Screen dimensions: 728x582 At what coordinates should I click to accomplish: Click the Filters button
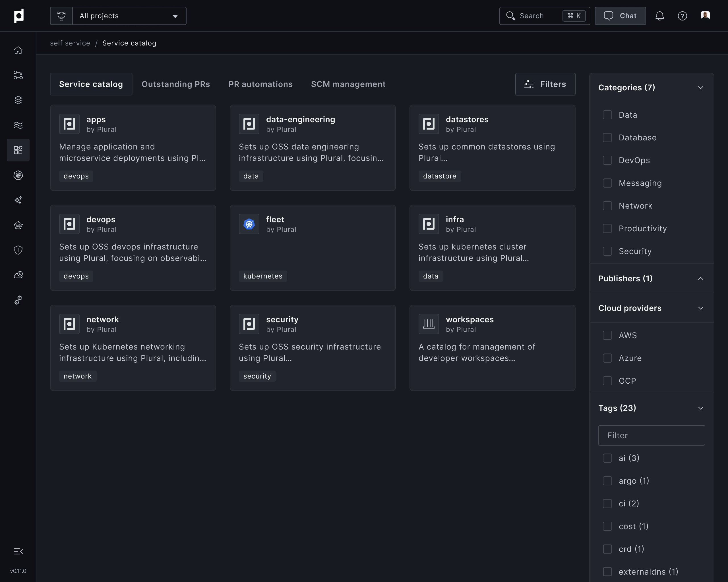click(x=545, y=84)
